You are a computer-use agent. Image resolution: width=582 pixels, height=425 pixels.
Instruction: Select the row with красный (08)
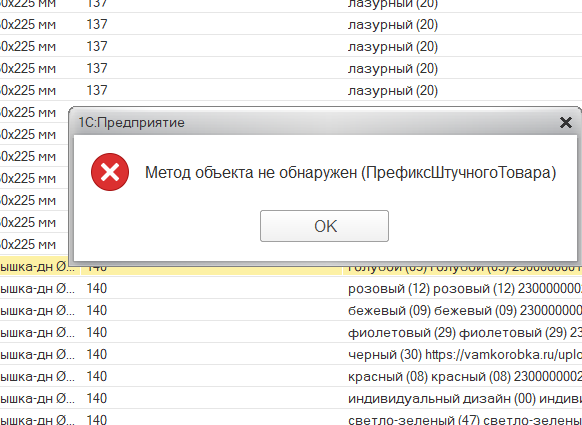291,376
